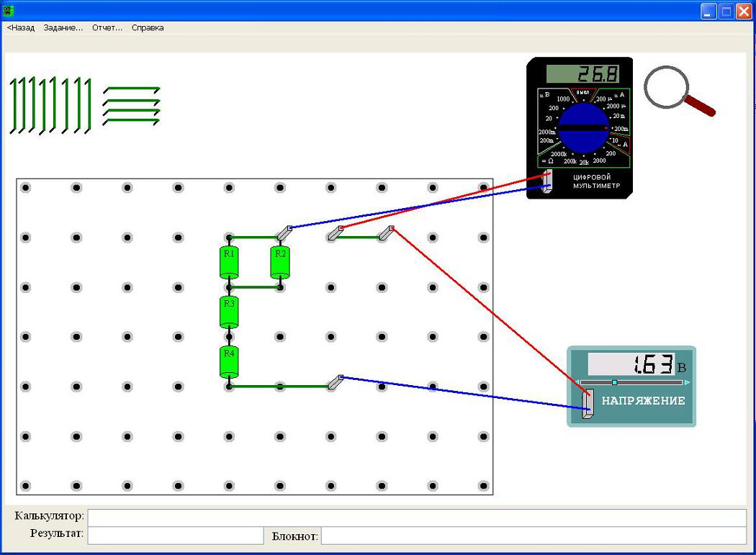Select resistor R4 on the board
Viewport: 756px width, 555px height.
(229, 362)
